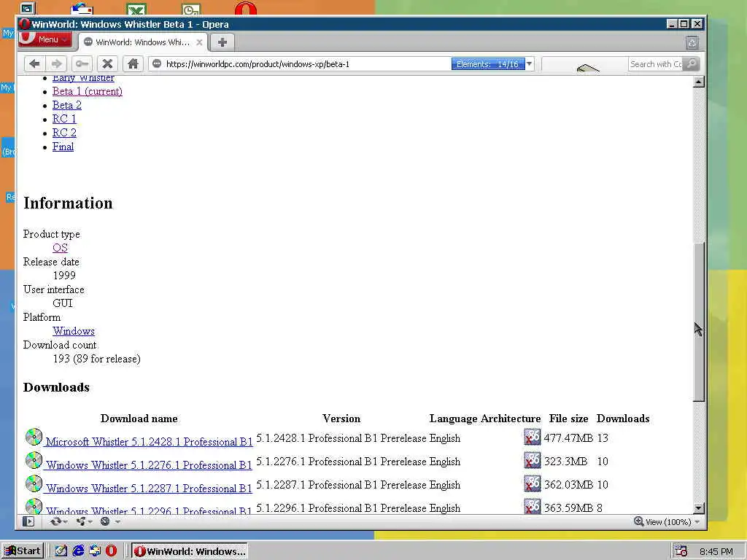The width and height of the screenshot is (747, 560).
Task: Add a new tab with plus button
Action: [x=222, y=42]
